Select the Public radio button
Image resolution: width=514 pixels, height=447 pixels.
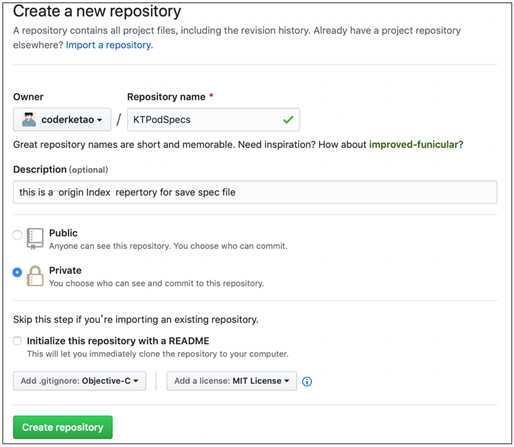[17, 235]
